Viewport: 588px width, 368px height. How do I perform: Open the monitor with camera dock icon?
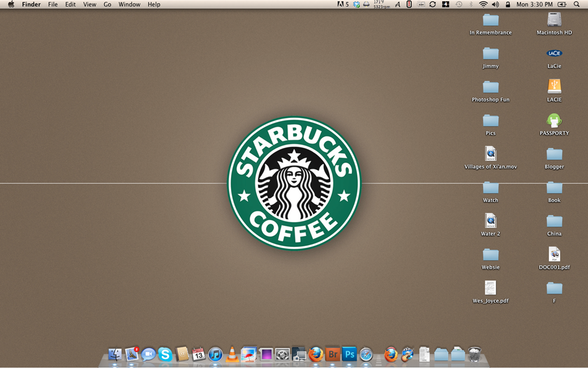299,354
